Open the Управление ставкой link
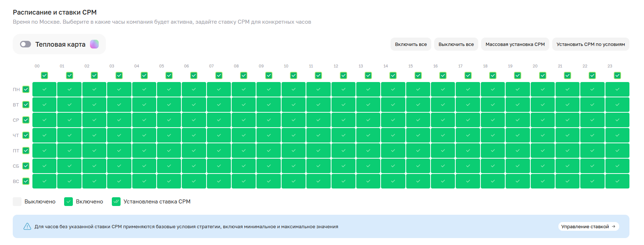Screen dimensions: 644x245 585,226
